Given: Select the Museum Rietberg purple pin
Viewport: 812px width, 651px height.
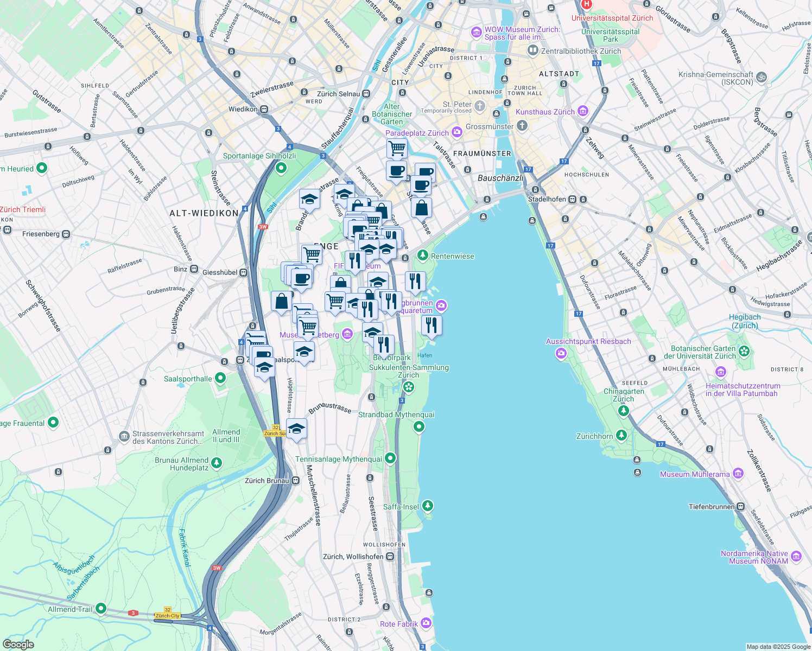Looking at the screenshot, I should (347, 334).
